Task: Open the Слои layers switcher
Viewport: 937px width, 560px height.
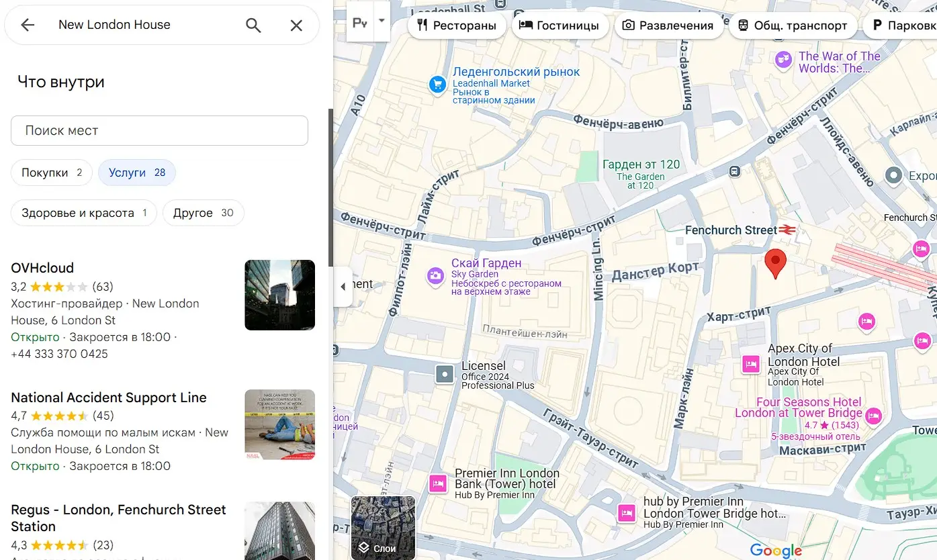Action: coord(383,528)
